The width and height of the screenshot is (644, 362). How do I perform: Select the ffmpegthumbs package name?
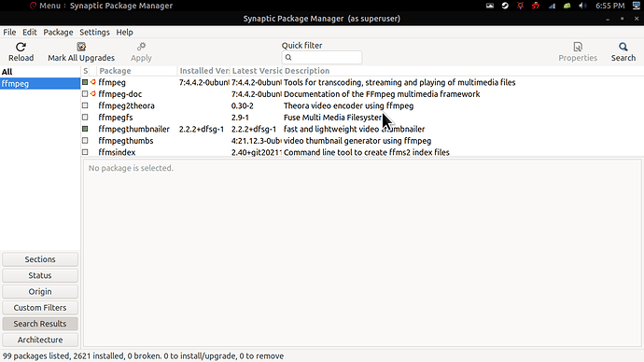pos(126,141)
